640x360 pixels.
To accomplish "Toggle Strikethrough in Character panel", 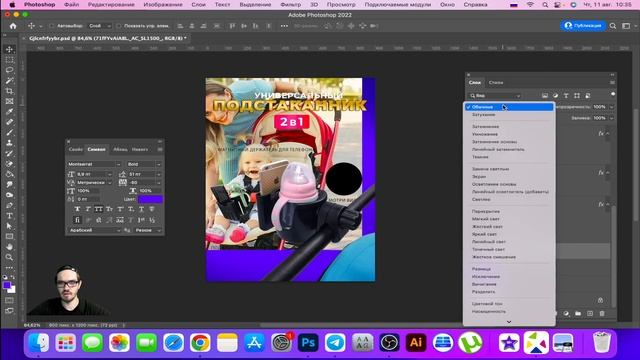I will click(152, 209).
